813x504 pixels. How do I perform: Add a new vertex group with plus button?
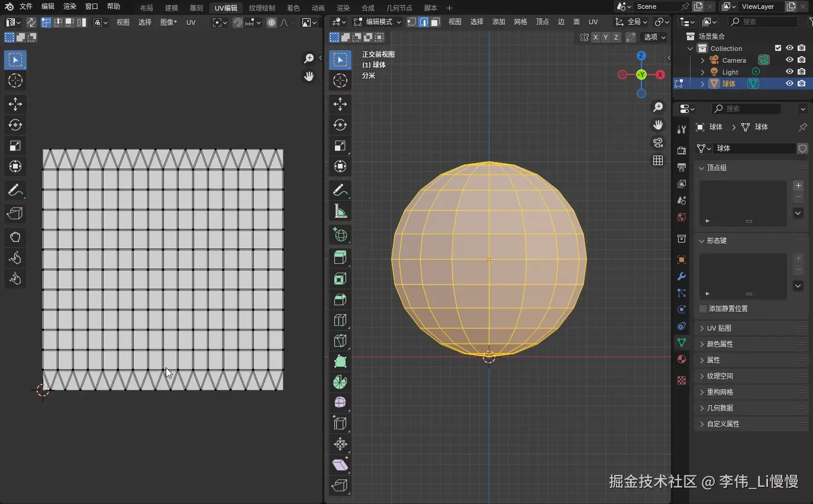click(798, 186)
